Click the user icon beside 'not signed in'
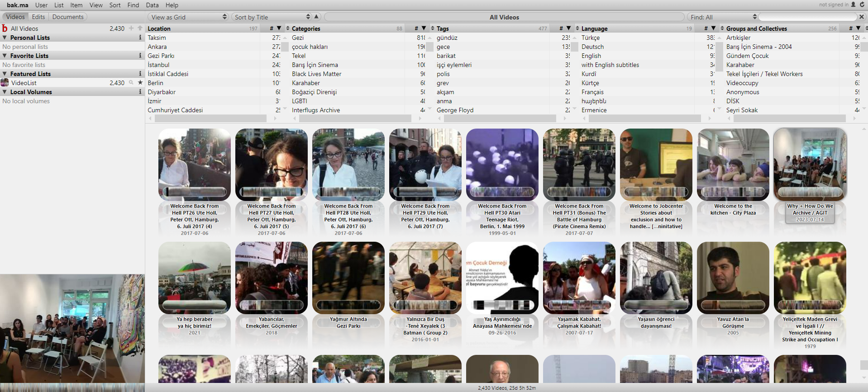Image resolution: width=868 pixels, height=392 pixels. pos(853,5)
